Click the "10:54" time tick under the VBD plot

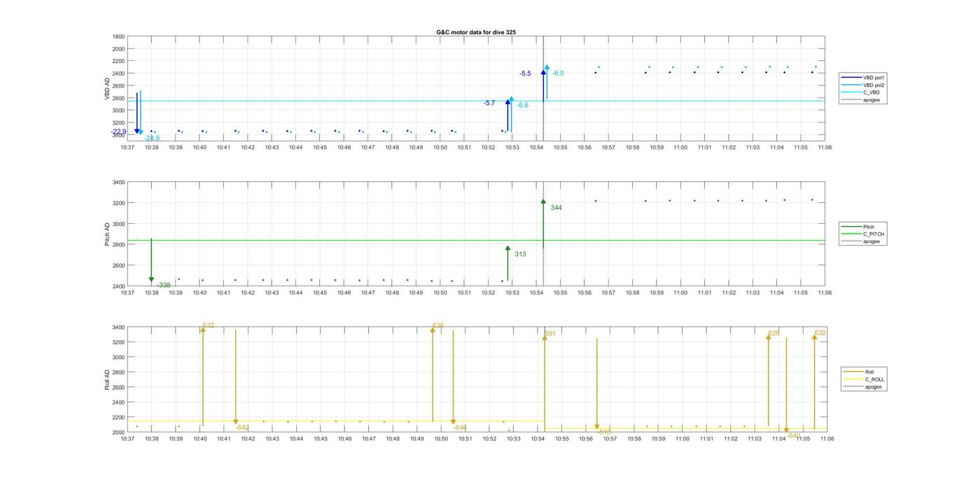pyautogui.click(x=537, y=148)
